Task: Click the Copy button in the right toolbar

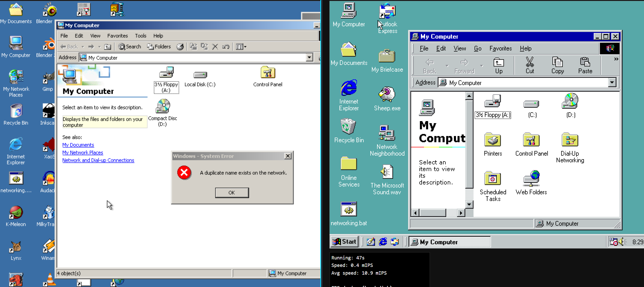Action: [x=558, y=65]
